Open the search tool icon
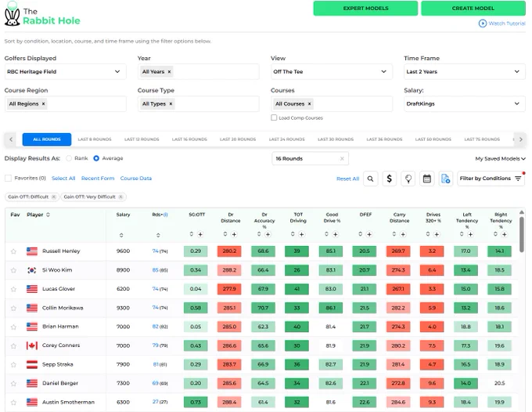 [371, 179]
